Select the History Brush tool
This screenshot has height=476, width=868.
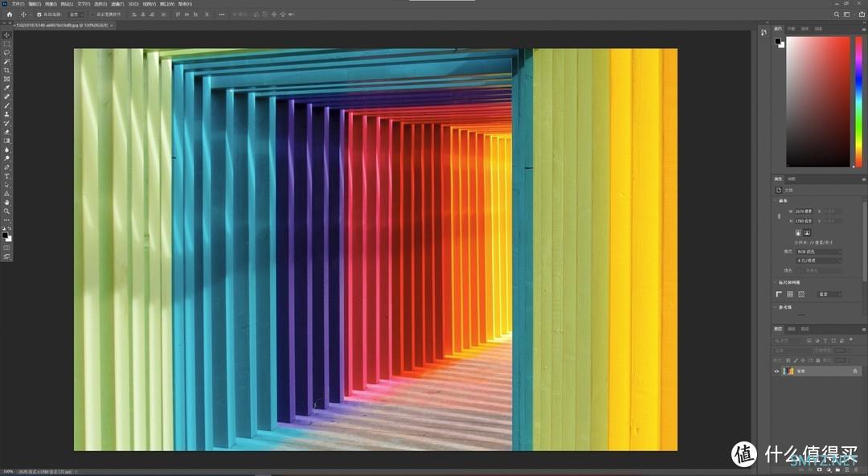(x=7, y=124)
